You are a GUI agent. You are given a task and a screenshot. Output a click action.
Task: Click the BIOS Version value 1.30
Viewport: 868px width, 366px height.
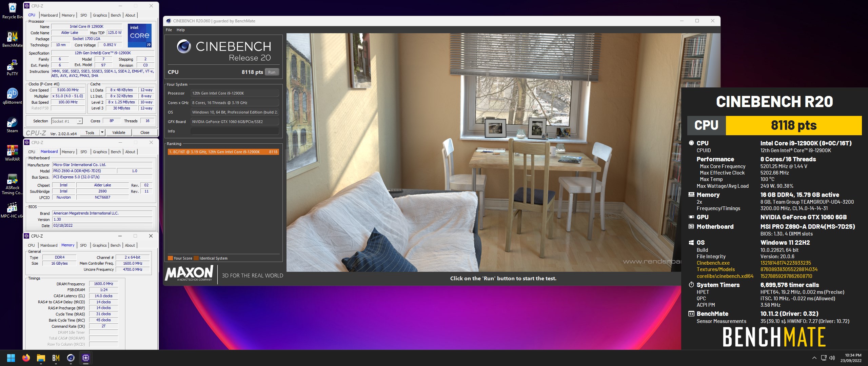click(102, 219)
